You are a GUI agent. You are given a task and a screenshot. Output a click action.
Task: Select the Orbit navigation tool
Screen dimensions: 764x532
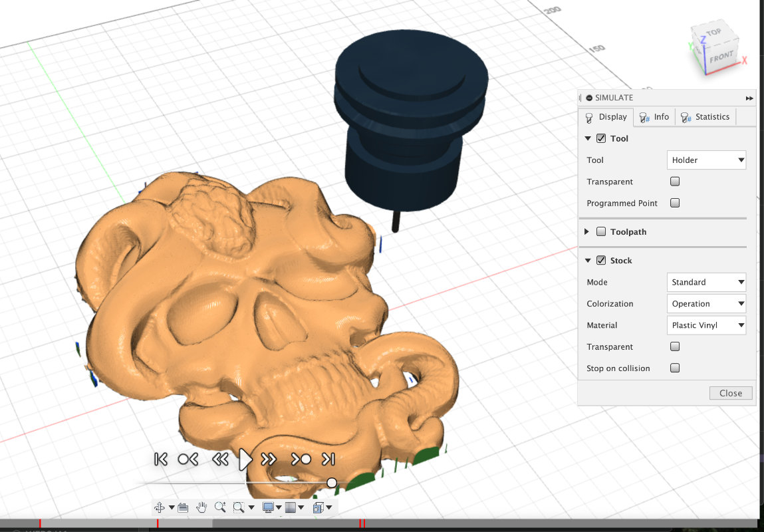[160, 507]
